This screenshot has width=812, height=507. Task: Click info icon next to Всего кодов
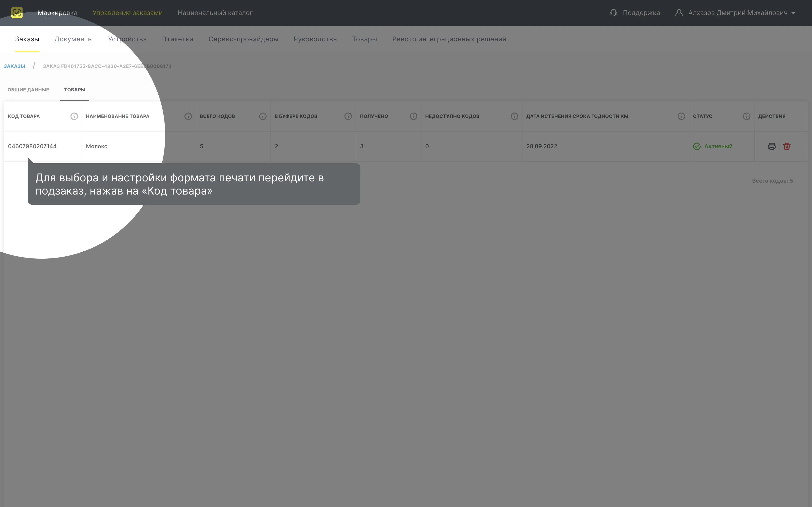[x=263, y=116]
